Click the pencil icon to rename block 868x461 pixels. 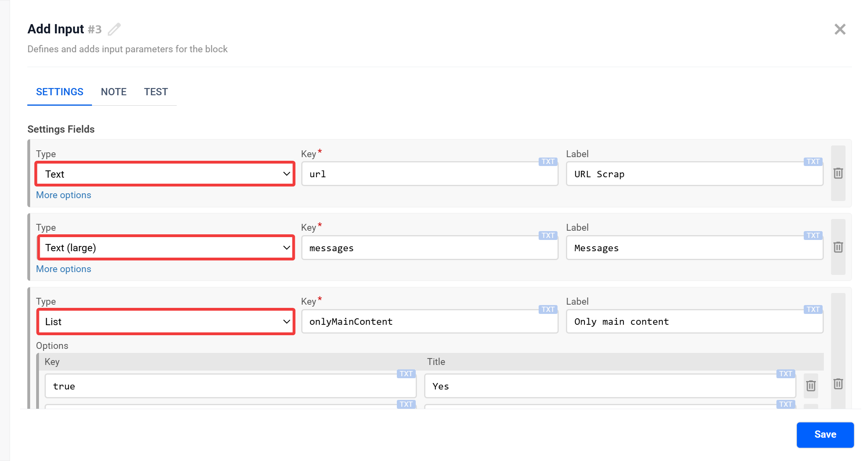(114, 29)
